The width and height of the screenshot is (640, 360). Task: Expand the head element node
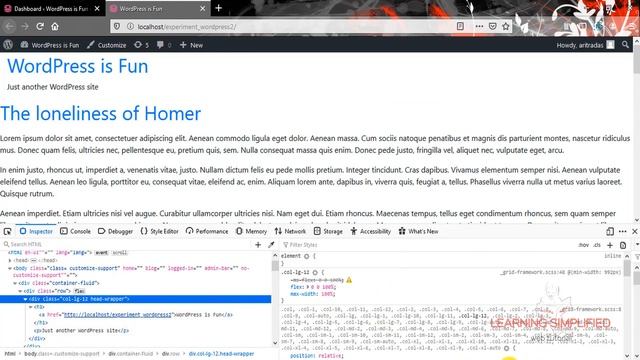(10, 260)
